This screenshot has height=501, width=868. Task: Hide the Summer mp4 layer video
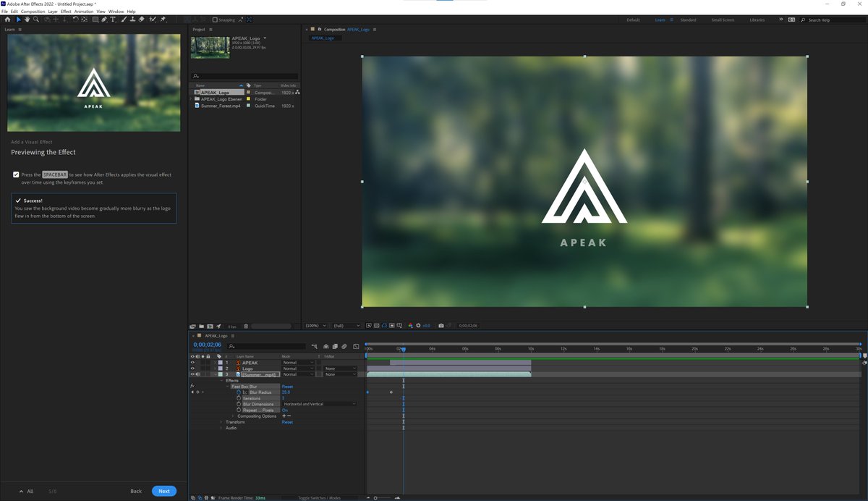(x=192, y=374)
